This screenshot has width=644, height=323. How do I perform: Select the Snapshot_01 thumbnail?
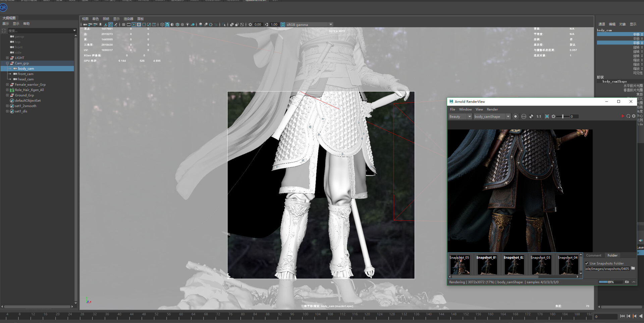coord(487,265)
